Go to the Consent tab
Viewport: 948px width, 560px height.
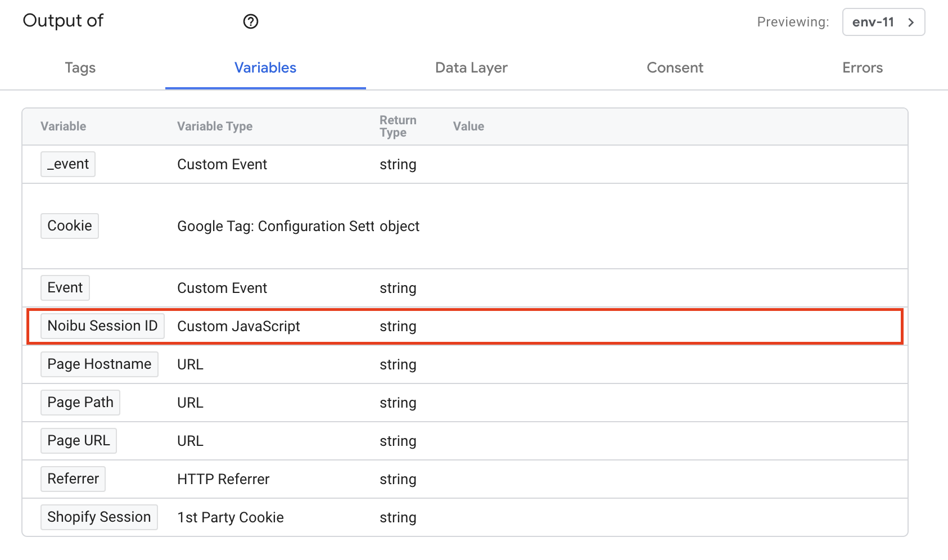coord(675,68)
